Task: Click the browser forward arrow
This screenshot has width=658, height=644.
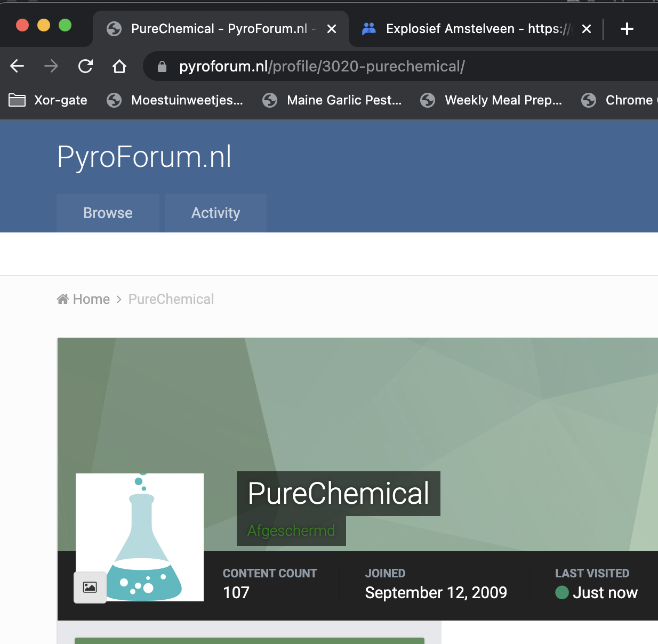Action: (51, 66)
